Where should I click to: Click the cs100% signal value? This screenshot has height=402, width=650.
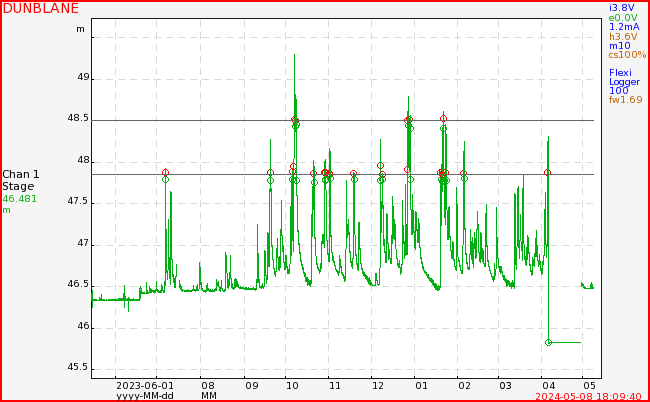point(627,55)
